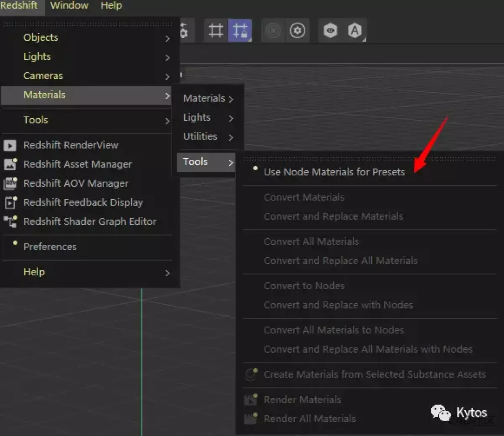Click the eye hexagon toolbar icon
This screenshot has width=504, height=436.
[x=330, y=30]
